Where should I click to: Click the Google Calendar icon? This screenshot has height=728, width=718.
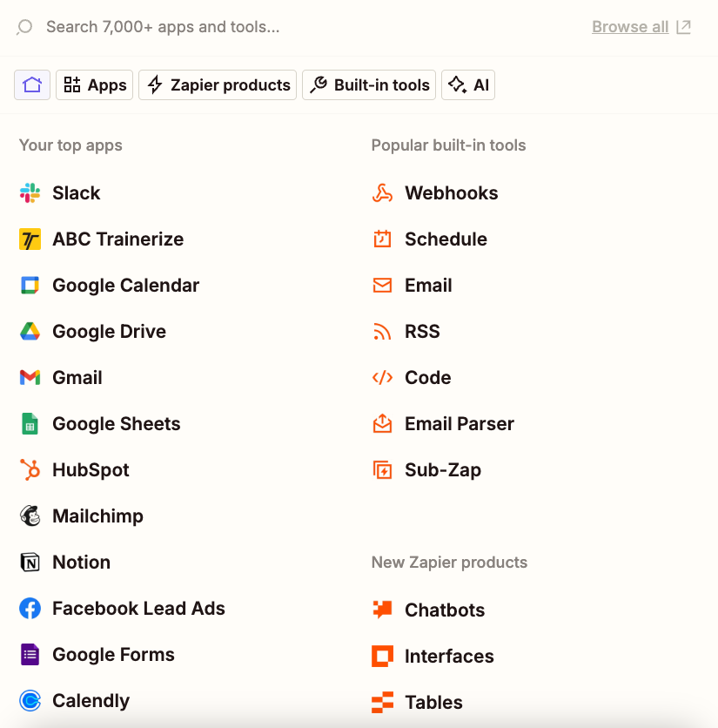click(x=30, y=285)
